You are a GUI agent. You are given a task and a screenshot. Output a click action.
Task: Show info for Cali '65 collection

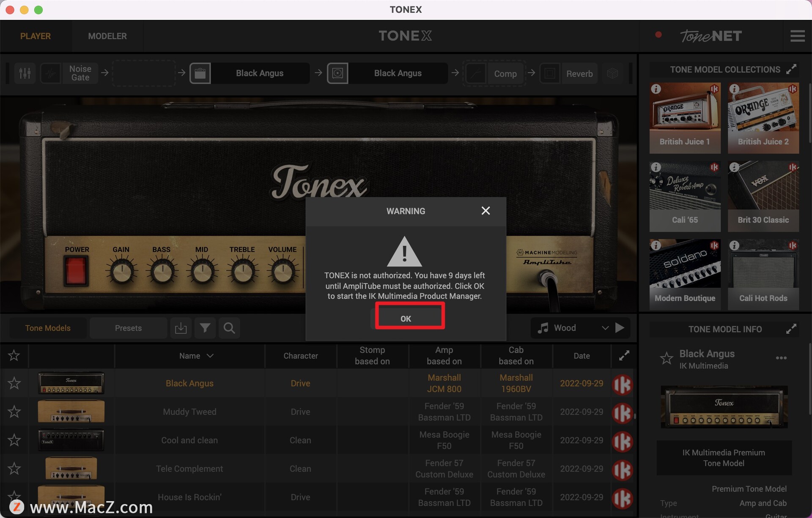coord(656,167)
